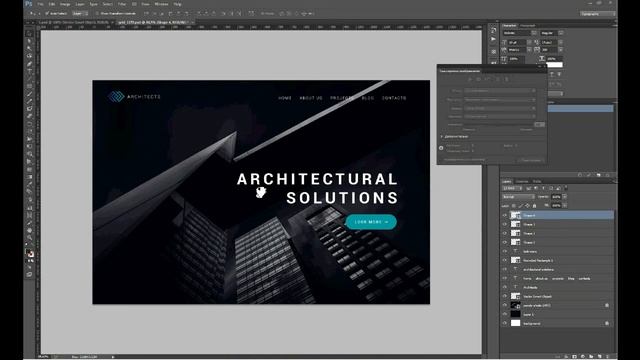Select the Move tool in the toolbar

pos(29,33)
